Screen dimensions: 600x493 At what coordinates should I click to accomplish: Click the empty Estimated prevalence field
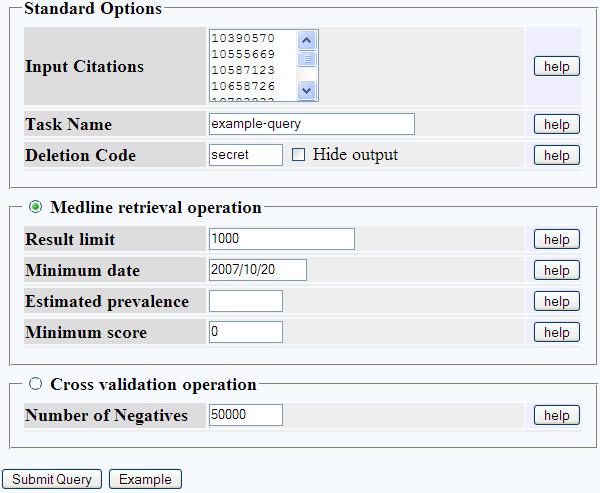245,301
